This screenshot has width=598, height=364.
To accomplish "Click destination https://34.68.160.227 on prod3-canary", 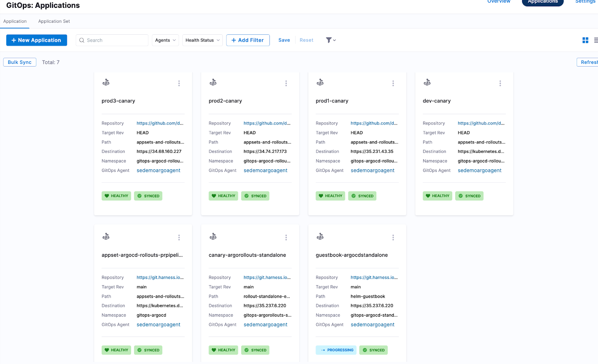I will (159, 152).
